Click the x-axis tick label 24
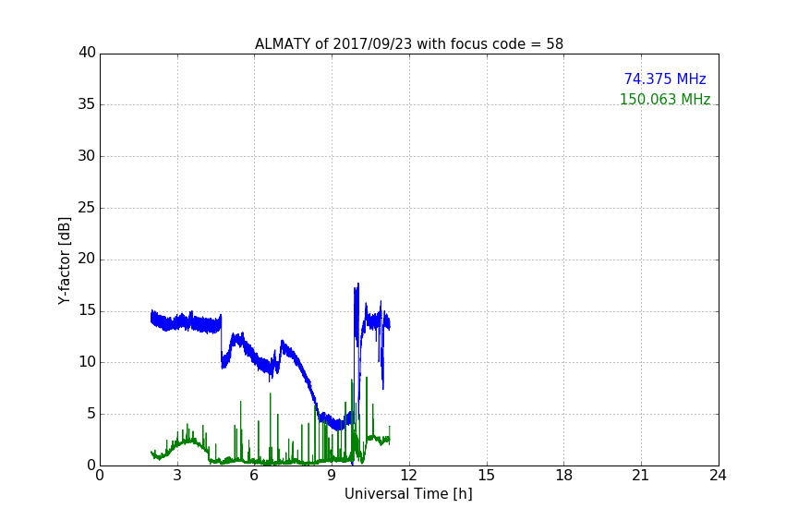The image size is (798, 532). tap(718, 476)
